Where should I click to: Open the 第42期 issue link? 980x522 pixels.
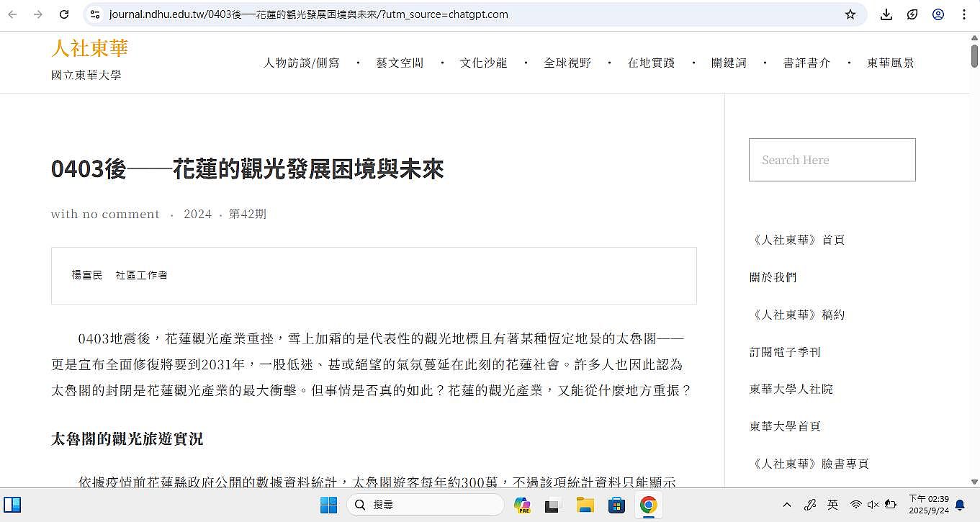tap(247, 214)
